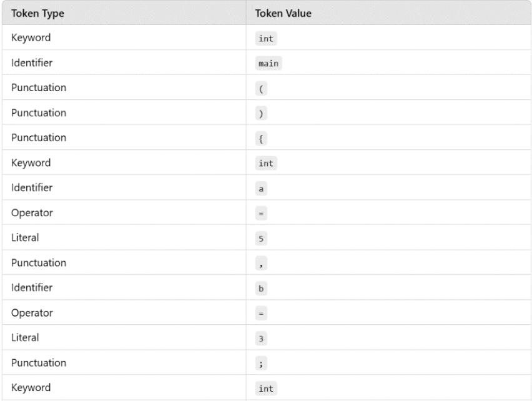Image resolution: width=532 pixels, height=401 pixels.
Task: Click the first Keyword row label
Action: (31, 37)
